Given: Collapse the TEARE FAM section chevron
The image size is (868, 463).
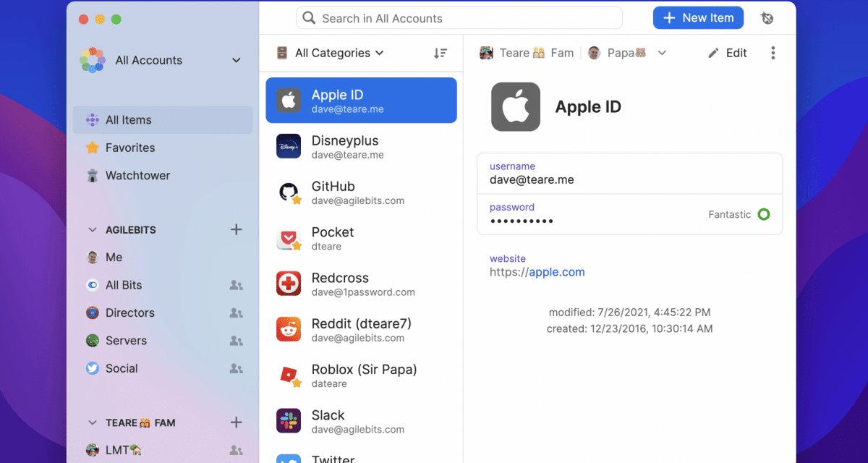Looking at the screenshot, I should point(93,422).
